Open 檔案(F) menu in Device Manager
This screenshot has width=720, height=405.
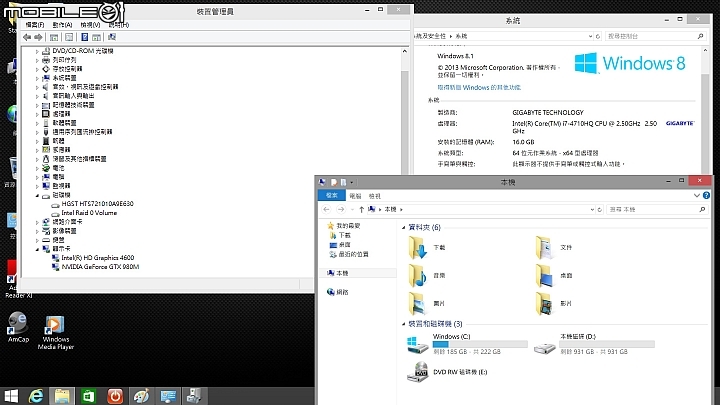(x=35, y=25)
